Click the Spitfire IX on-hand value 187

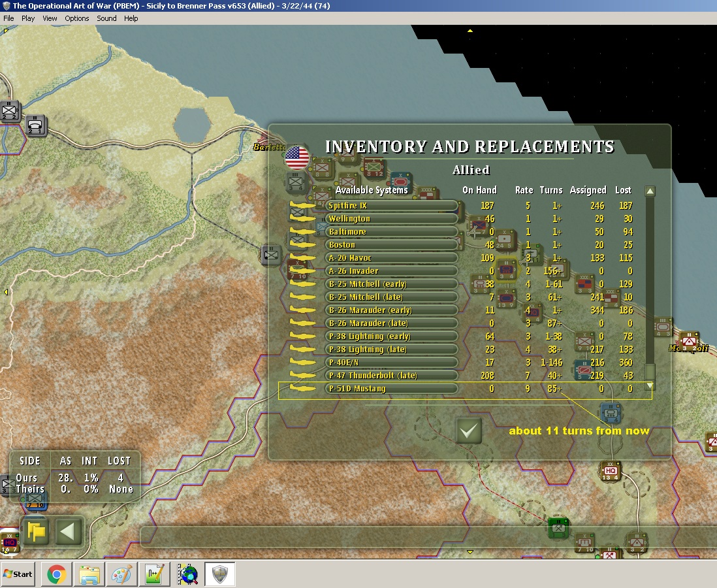pyautogui.click(x=487, y=206)
